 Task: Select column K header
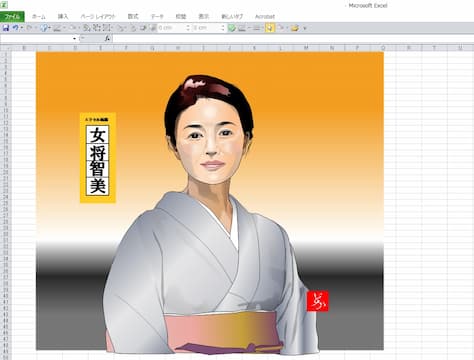[x=255, y=48]
